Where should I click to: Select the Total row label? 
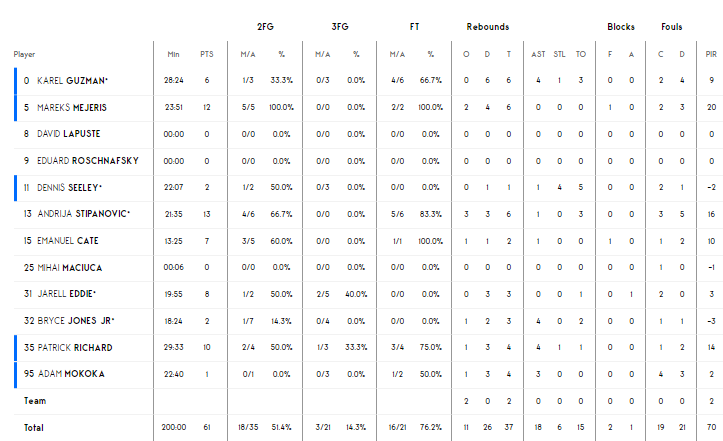tap(34, 428)
